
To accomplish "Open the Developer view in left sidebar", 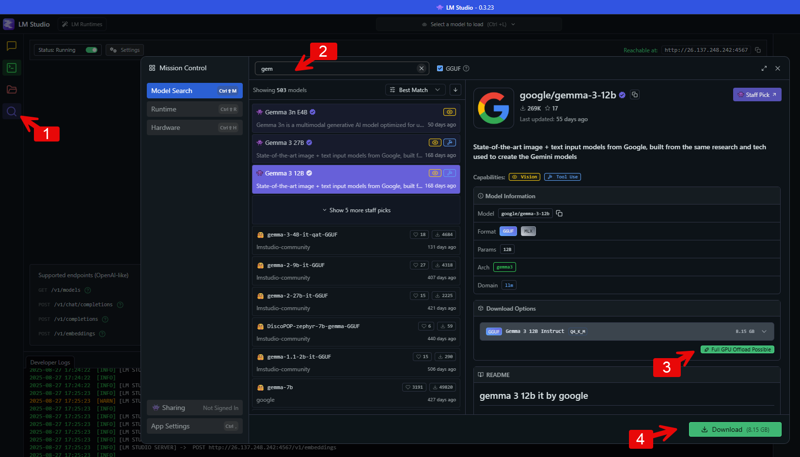I will [11, 68].
